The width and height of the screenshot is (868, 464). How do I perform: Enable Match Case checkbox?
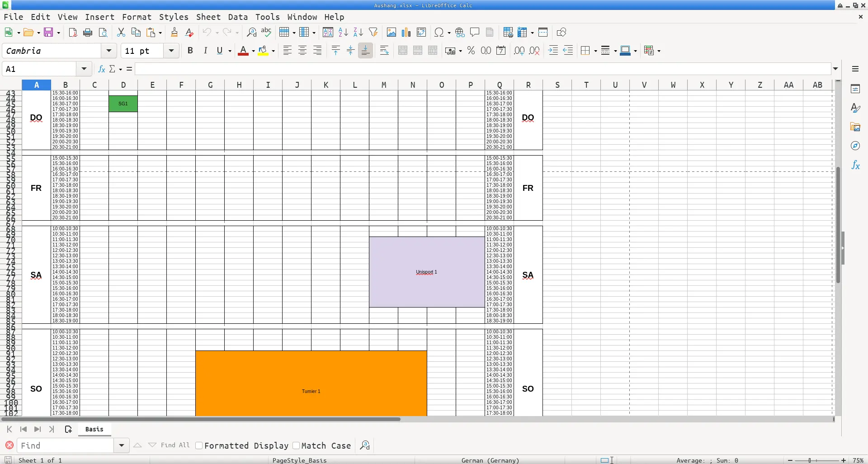pyautogui.click(x=296, y=445)
